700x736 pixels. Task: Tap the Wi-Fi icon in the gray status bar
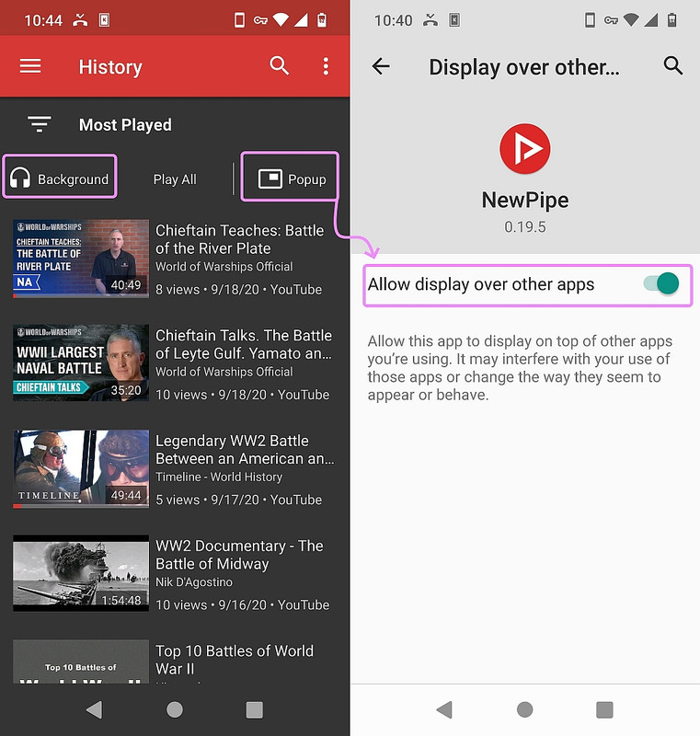coord(632,20)
